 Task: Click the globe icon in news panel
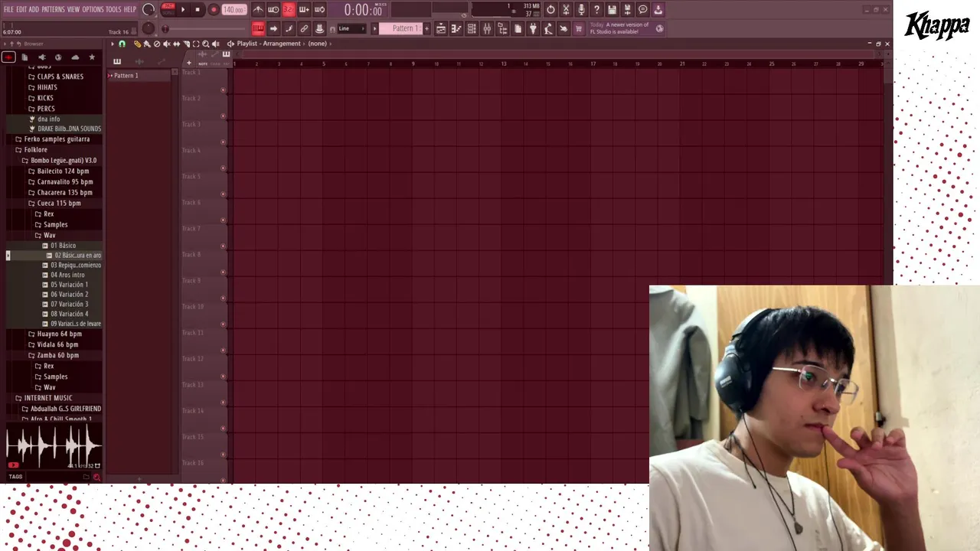pos(659,28)
